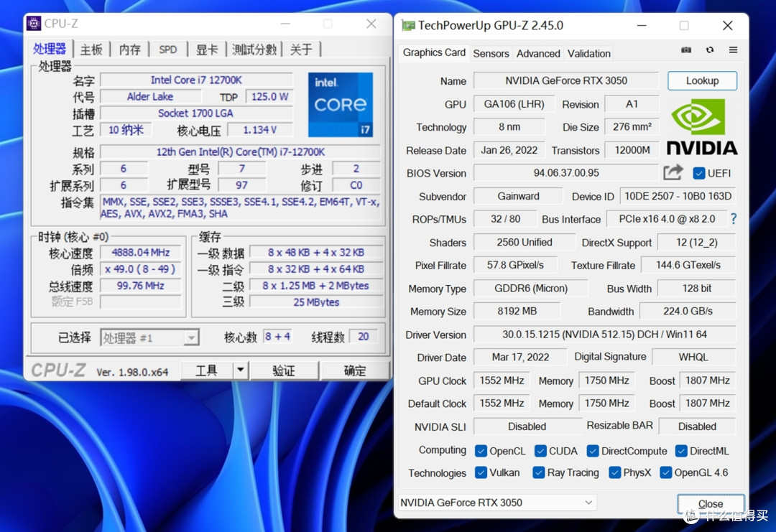The image size is (776, 532).
Task: Click the 核心速度 value 4888.04 MHz
Action: (x=141, y=253)
